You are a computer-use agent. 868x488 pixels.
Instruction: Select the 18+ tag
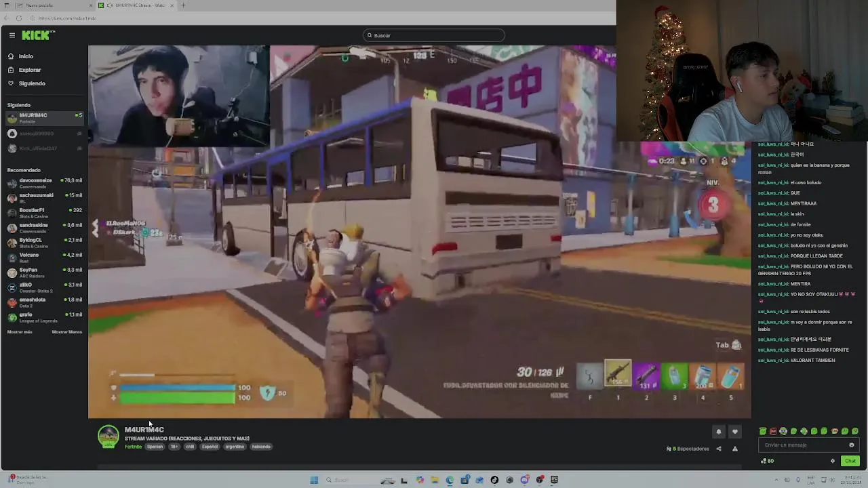click(174, 447)
